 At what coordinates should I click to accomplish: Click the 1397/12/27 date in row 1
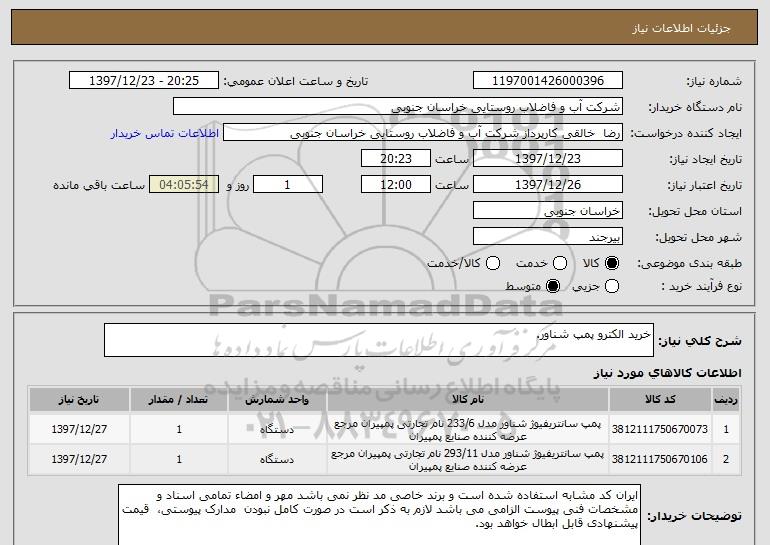[79, 429]
